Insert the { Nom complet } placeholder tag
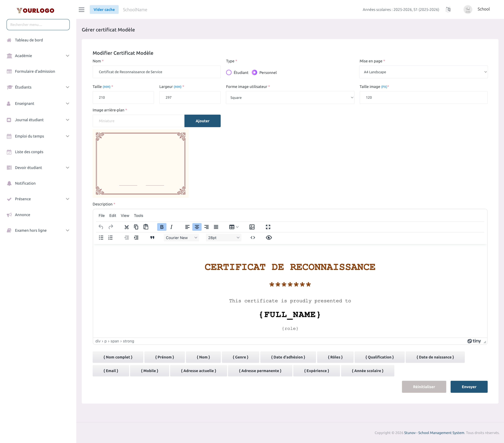The image size is (504, 443). click(118, 357)
